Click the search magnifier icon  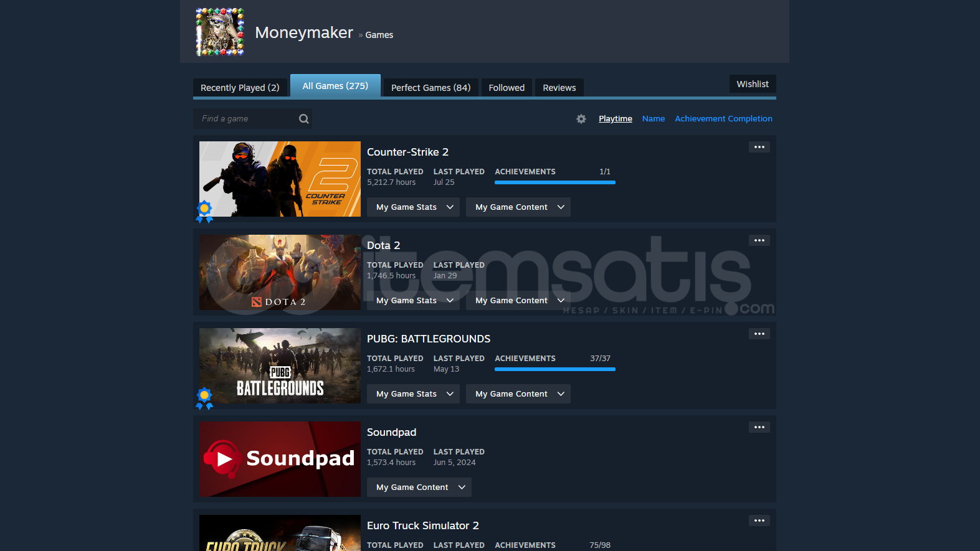(x=303, y=119)
